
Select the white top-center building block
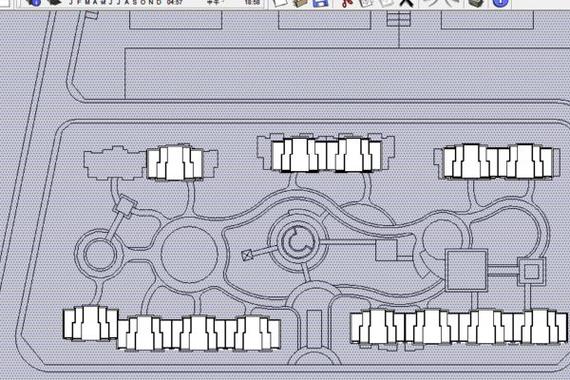[326, 154]
